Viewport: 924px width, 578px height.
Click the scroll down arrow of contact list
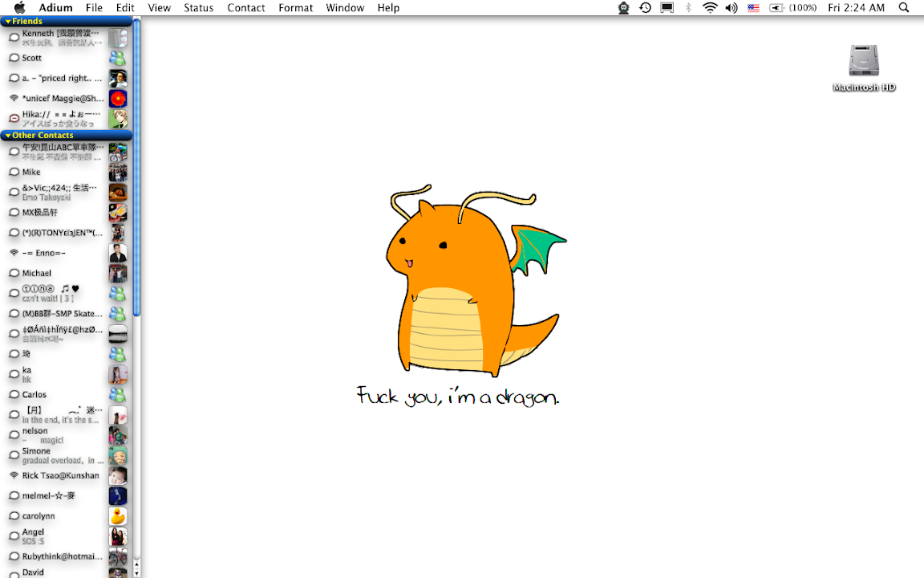[x=136, y=573]
